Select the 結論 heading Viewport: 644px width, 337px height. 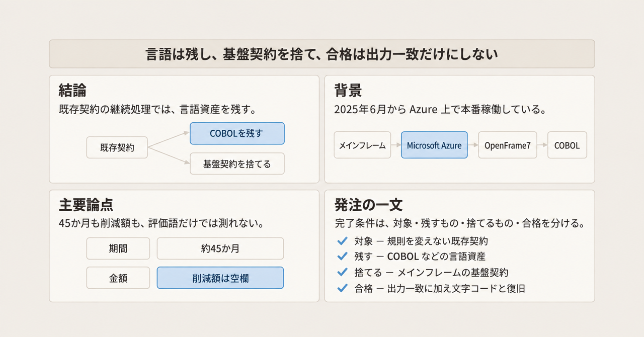tap(72, 91)
